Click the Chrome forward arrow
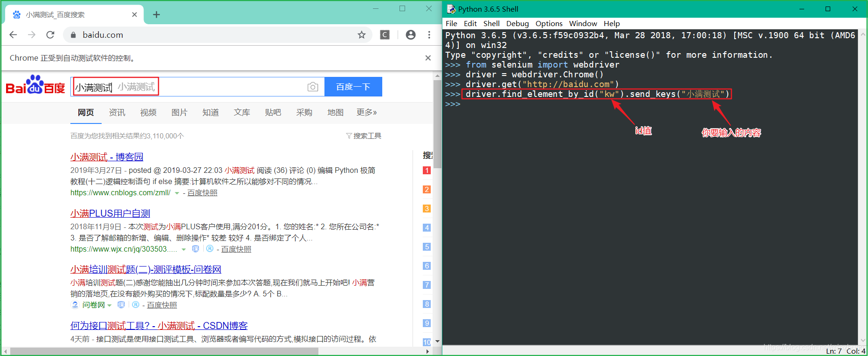The width and height of the screenshot is (868, 356). 32,34
